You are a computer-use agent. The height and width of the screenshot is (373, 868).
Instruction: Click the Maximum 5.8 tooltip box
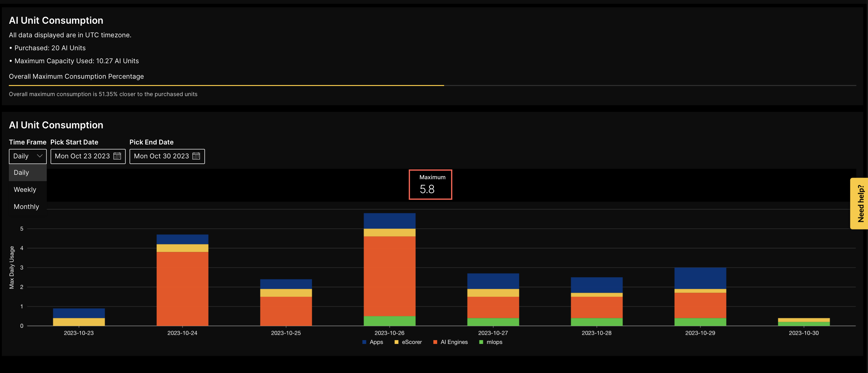[430, 185]
